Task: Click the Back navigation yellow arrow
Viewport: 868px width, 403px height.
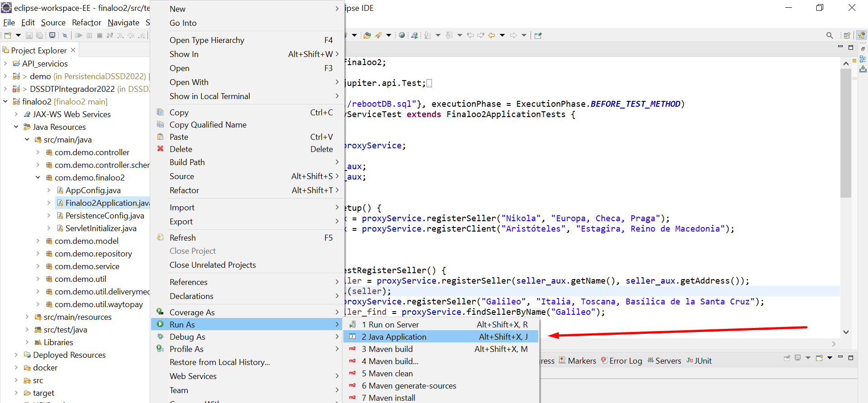Action: pyautogui.click(x=492, y=35)
